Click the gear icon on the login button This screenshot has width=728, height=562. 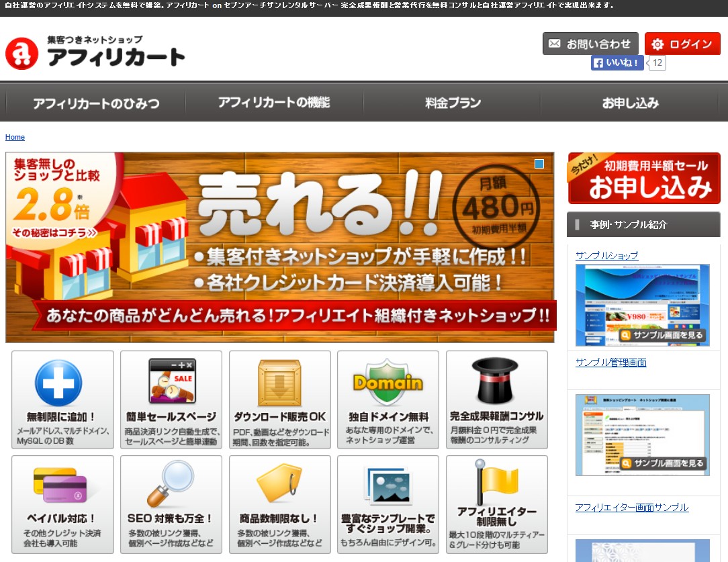click(657, 44)
